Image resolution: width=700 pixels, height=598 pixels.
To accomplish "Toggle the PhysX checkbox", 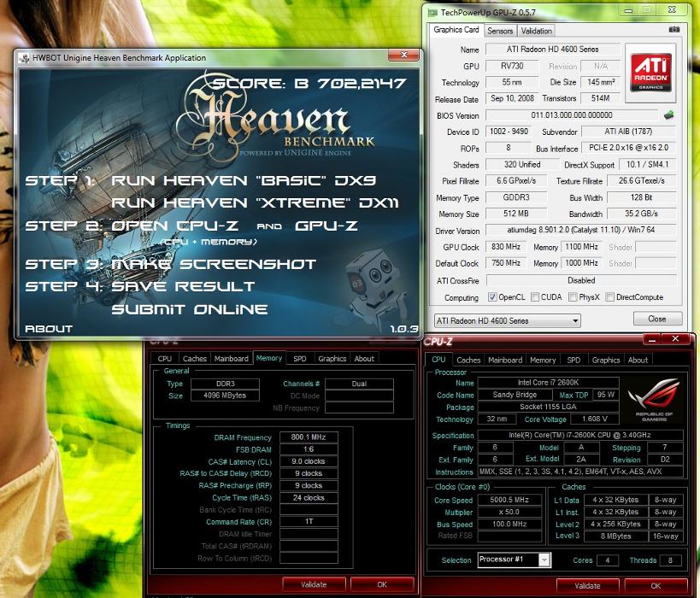I will [573, 297].
